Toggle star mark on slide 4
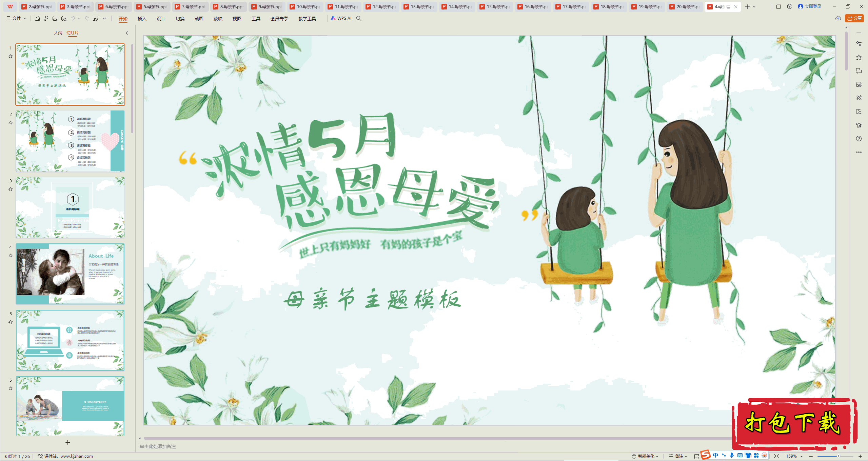Viewport: 868px width, 461px height. [x=11, y=256]
